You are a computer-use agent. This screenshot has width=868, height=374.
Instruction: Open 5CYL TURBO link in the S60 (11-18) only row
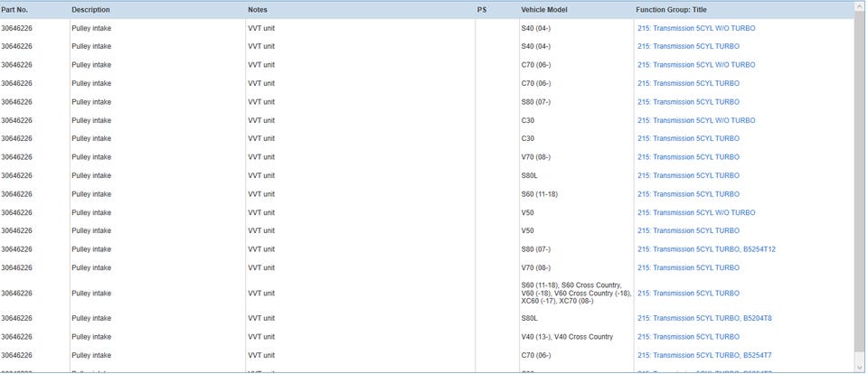[688, 194]
